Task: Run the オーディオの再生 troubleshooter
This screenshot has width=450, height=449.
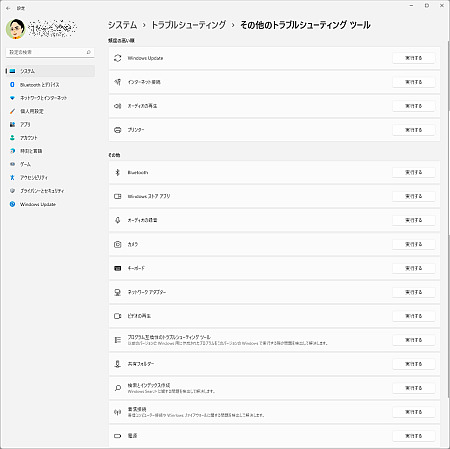Action: pos(414,106)
